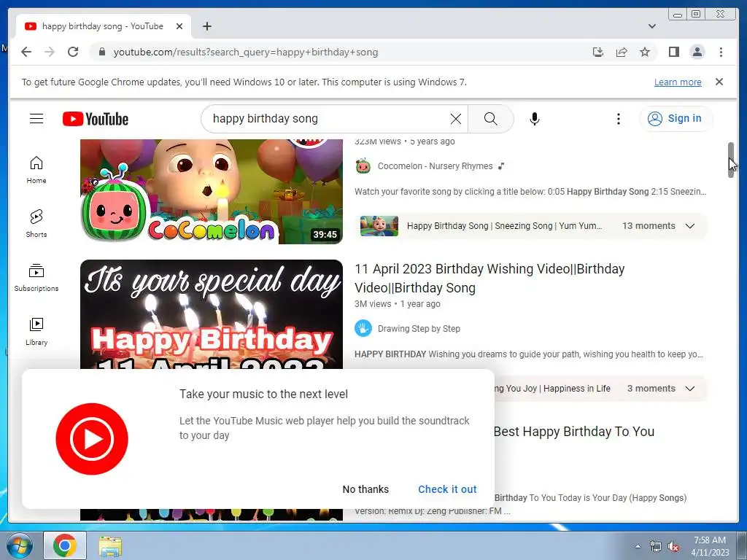Play the Cocomelon video thumbnail
This screenshot has width=747, height=560.
pos(212,192)
